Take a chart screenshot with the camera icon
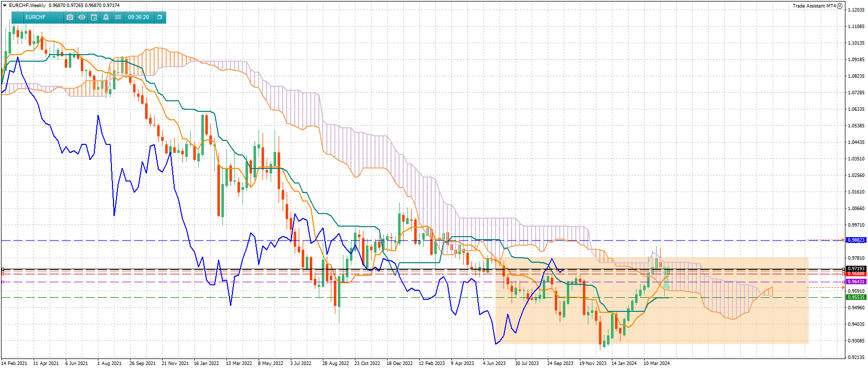Viewport: 868px width, 369px height. click(x=70, y=17)
